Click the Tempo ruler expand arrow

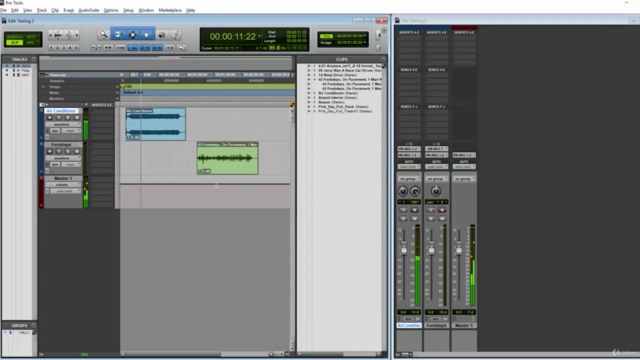click(43, 87)
